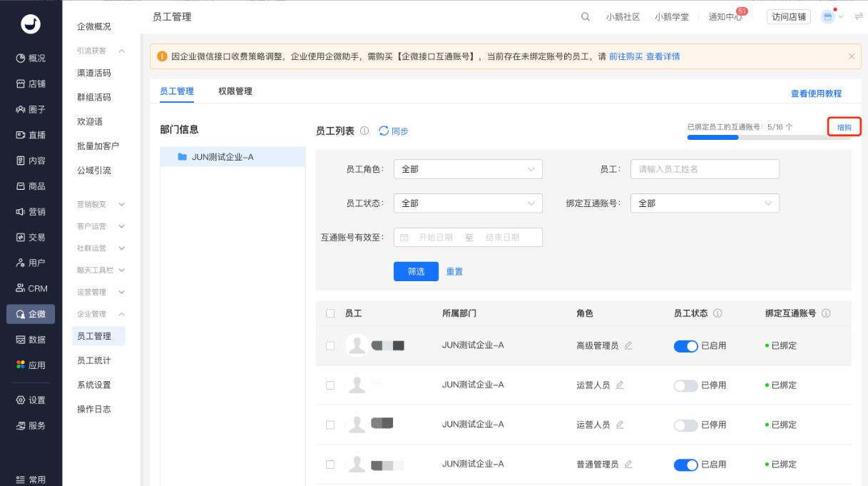Open the 员工角色 dropdown
868x486 pixels.
point(468,169)
